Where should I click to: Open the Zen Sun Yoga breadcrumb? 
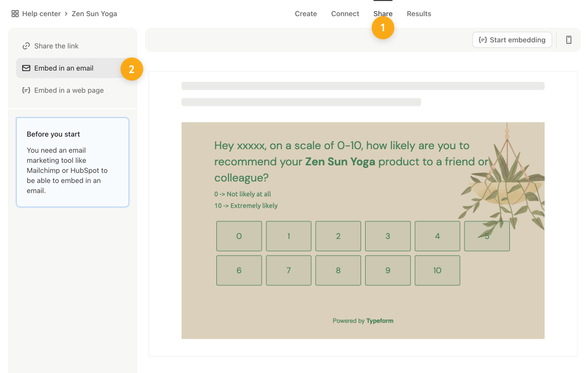point(94,14)
